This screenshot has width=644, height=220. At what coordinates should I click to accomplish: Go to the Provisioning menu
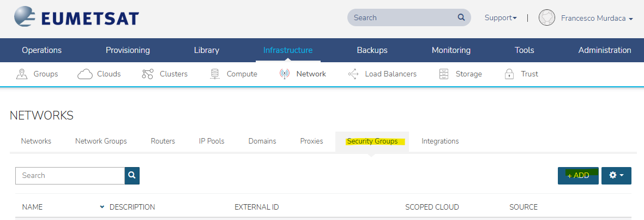pyautogui.click(x=128, y=50)
